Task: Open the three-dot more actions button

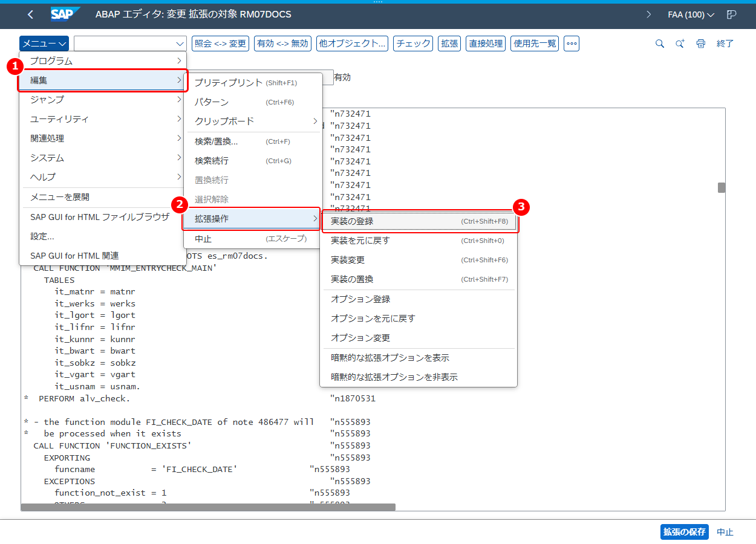Action: [x=572, y=44]
